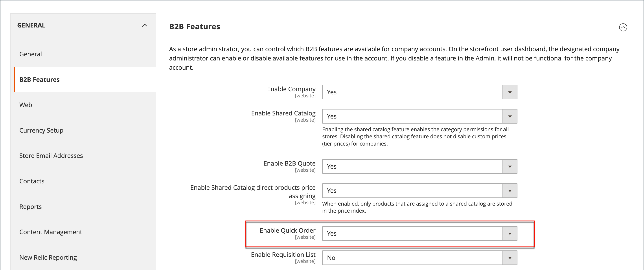This screenshot has width=644, height=270.
Task: Click the Enable Company dropdown arrow
Action: tap(510, 92)
